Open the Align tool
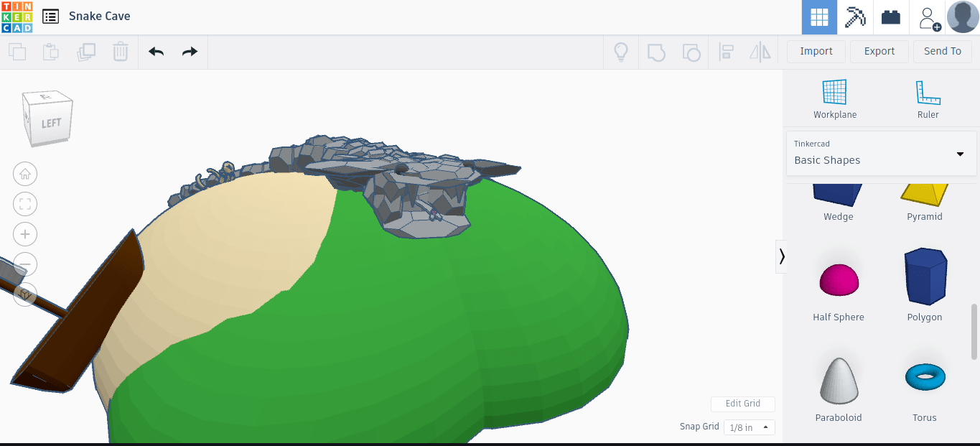980x446 pixels. (x=727, y=51)
